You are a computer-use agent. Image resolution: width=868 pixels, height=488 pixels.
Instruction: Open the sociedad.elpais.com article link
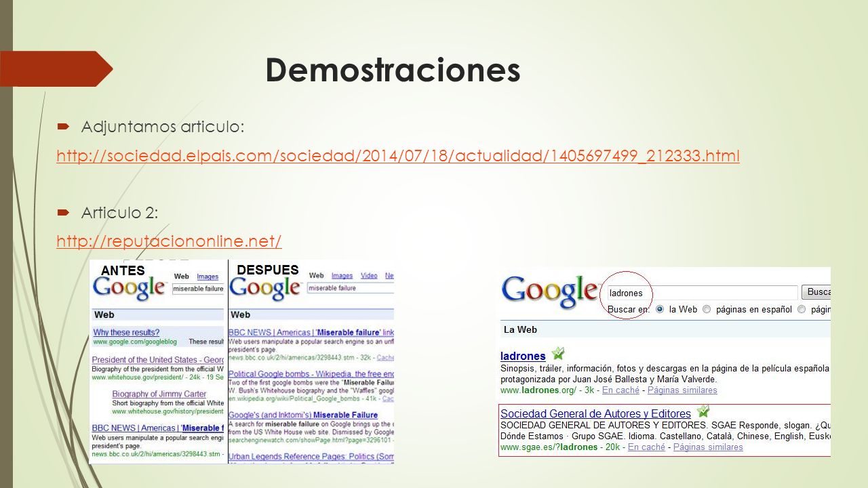pos(398,157)
